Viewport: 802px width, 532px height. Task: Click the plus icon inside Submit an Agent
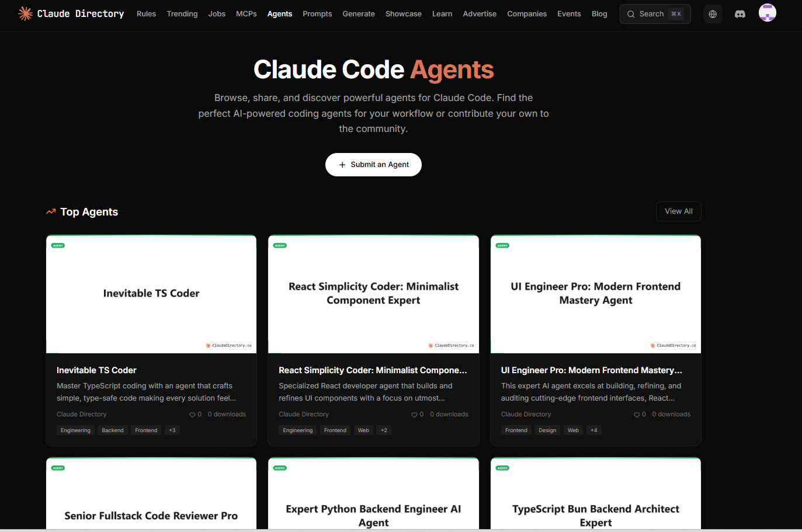click(x=342, y=165)
